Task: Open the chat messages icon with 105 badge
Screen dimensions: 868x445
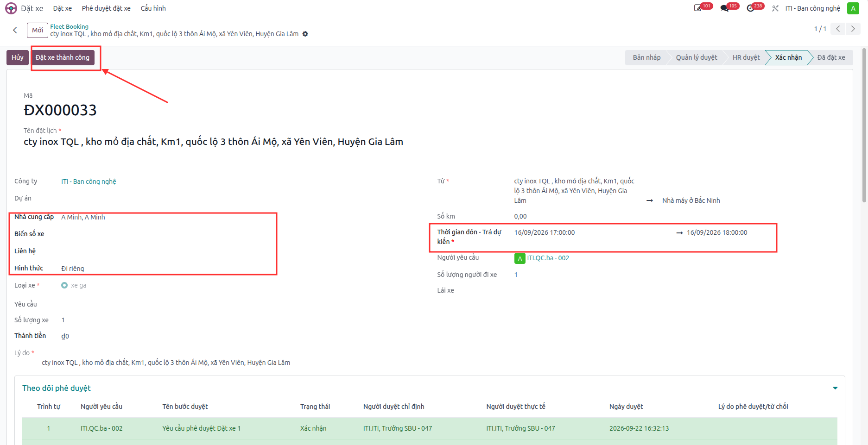Action: (725, 8)
